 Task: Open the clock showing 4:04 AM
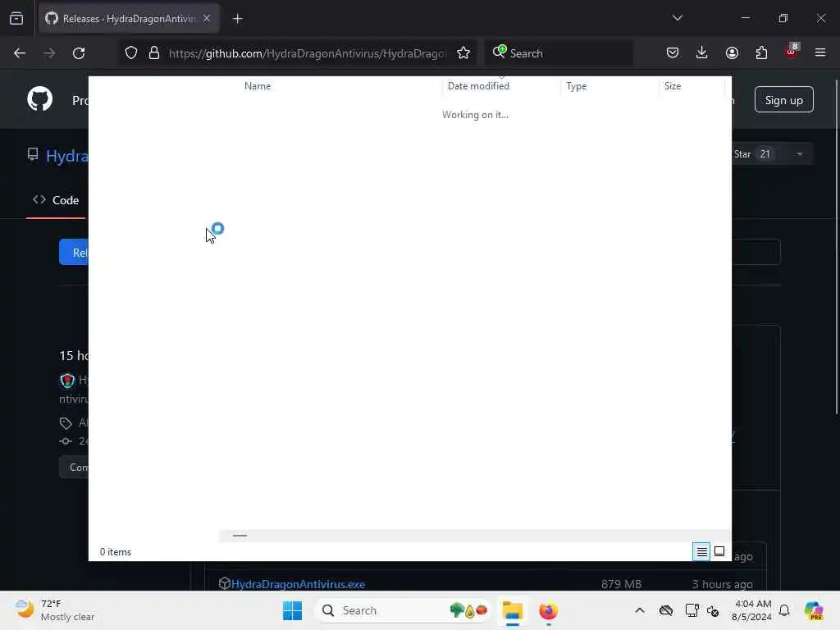click(x=751, y=610)
